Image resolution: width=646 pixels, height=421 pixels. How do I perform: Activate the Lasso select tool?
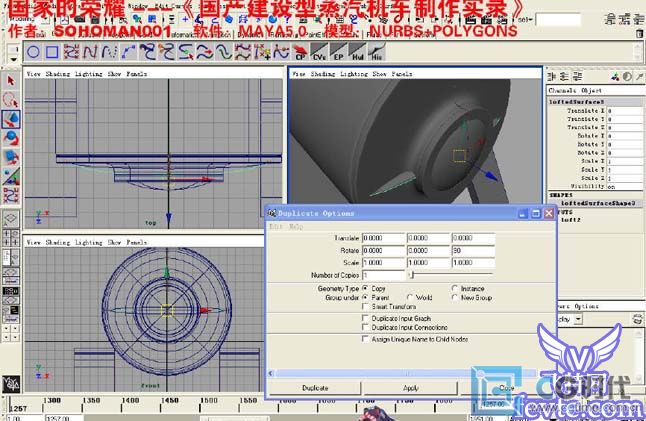(x=11, y=100)
